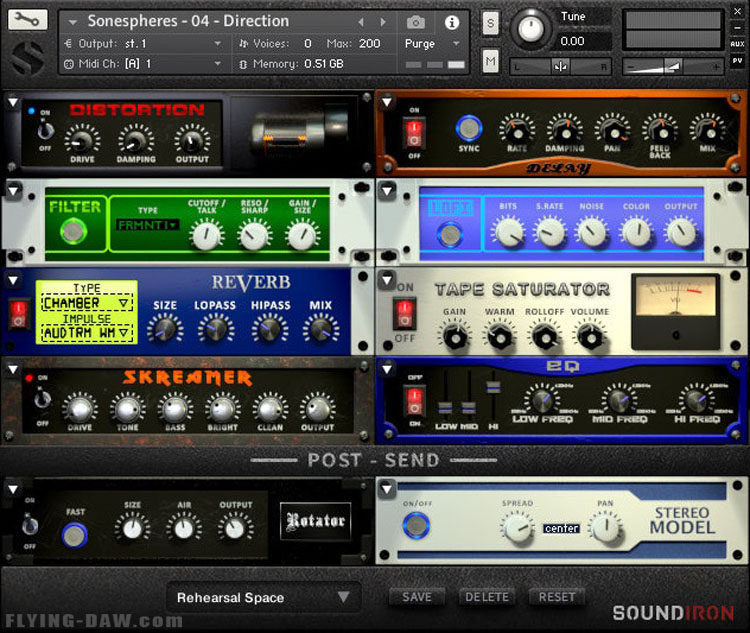
Task: Toggle the Skreamer ON/OFF switch
Action: click(43, 399)
